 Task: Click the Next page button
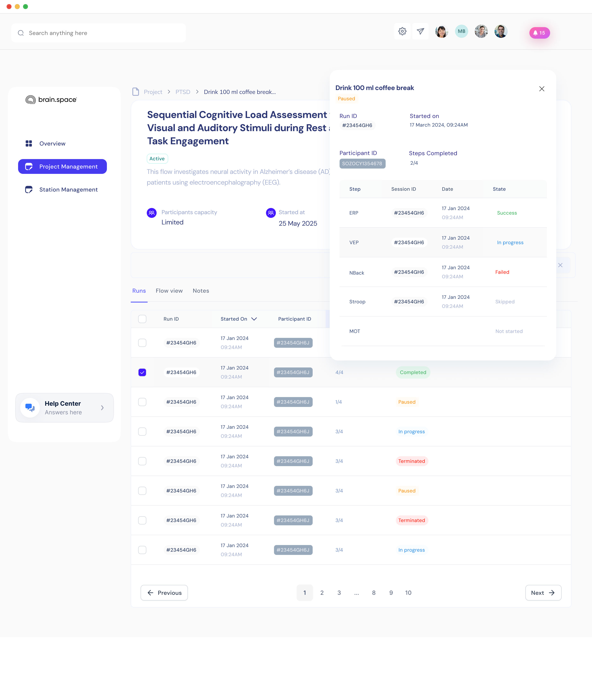[x=543, y=593]
